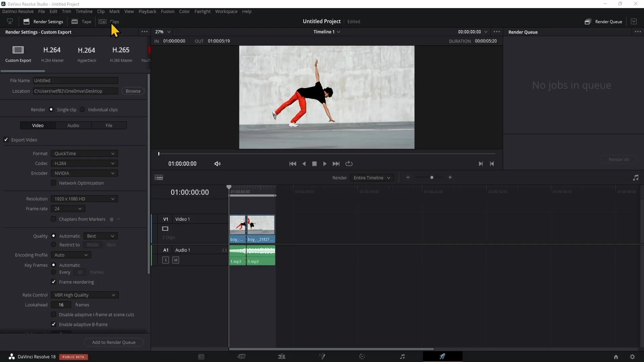Open the Format dropdown showing QuickTime
644x362 pixels.
[x=85, y=154]
